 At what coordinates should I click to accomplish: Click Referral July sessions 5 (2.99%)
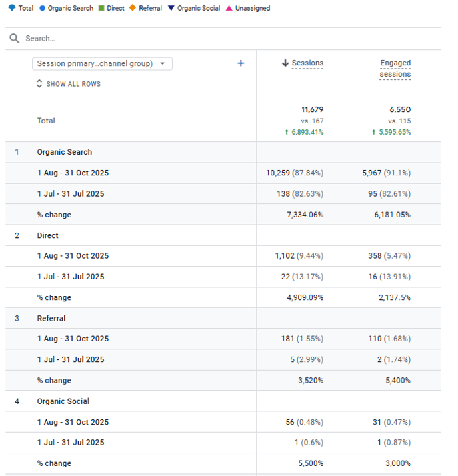(307, 360)
